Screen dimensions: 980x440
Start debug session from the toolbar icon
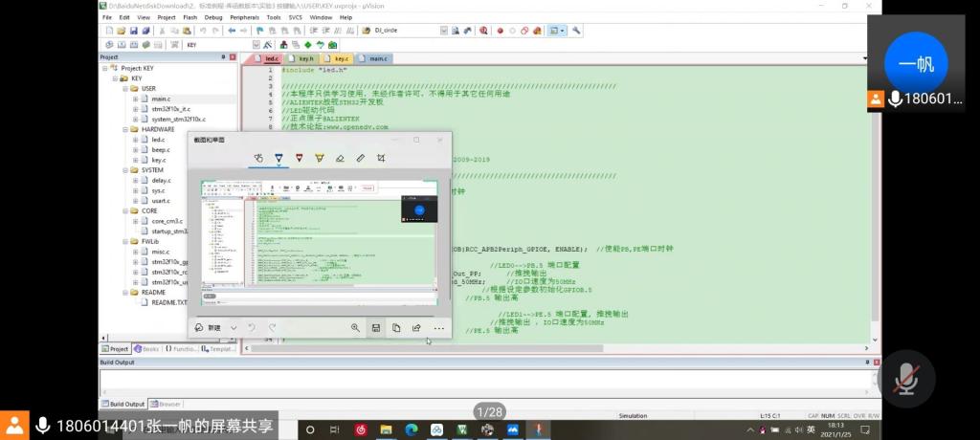[x=484, y=31]
